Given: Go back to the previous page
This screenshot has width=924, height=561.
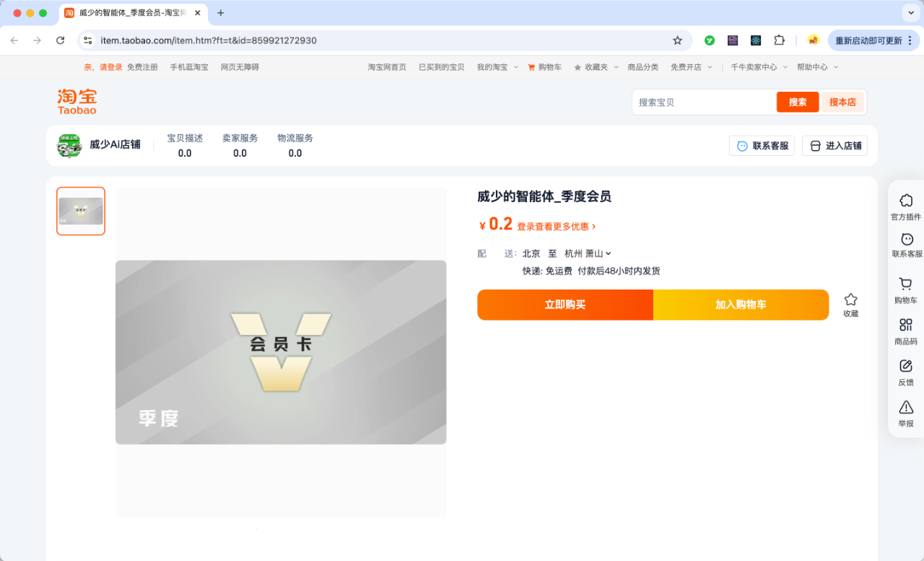Looking at the screenshot, I should 14,40.
